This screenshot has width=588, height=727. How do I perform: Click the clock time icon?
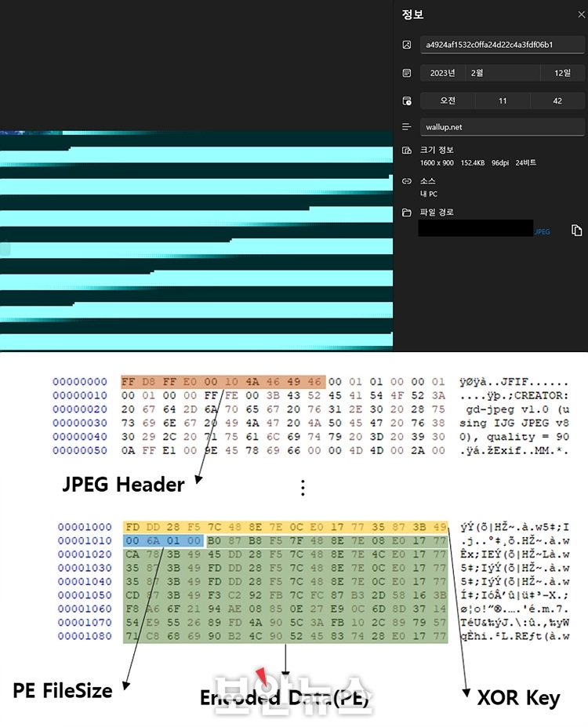coord(406,101)
